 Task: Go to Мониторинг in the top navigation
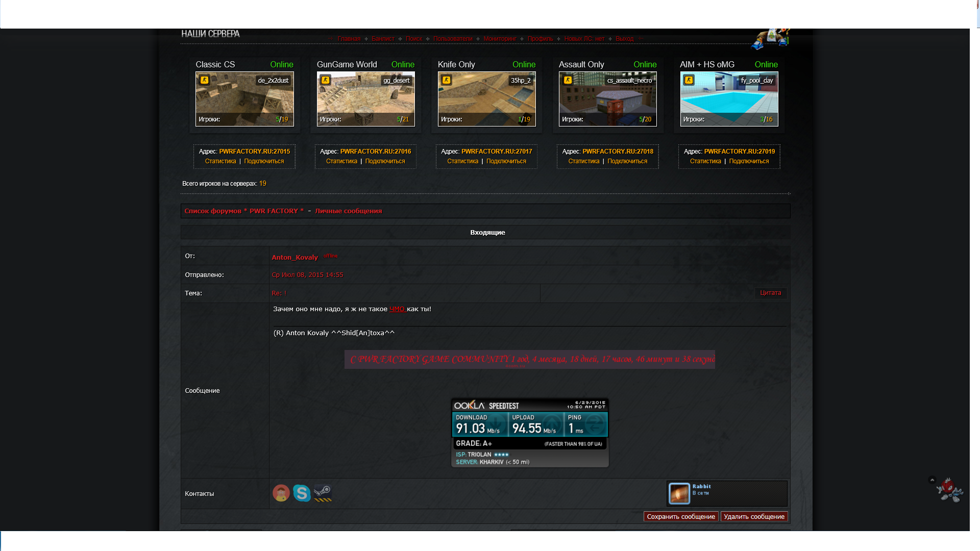(x=500, y=39)
